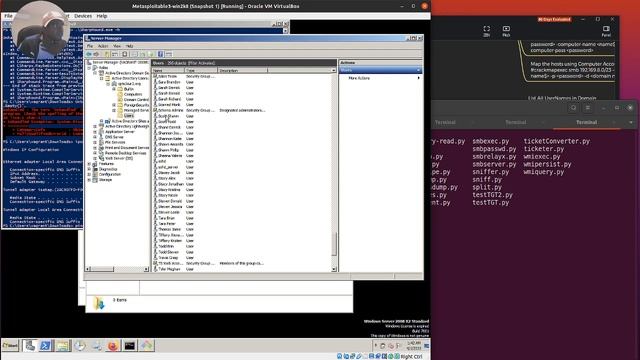Click Server Manager icon in Windows taskbar
This screenshot has height=360, width=640.
(29, 346)
